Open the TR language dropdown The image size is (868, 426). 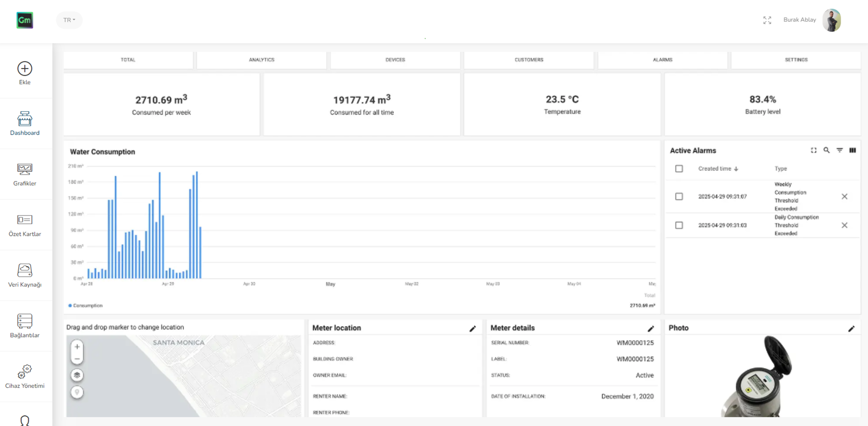coord(69,20)
